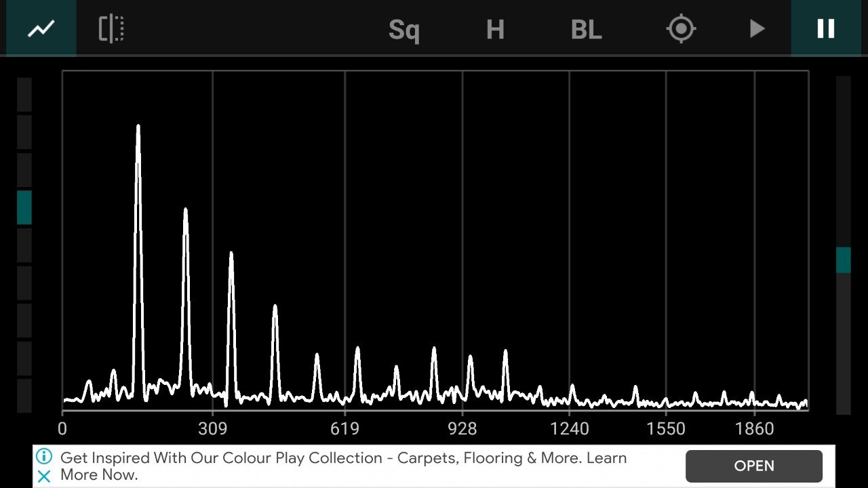Viewport: 868px width, 488px height.
Task: Toggle the BL option in toolbar
Action: 586,30
